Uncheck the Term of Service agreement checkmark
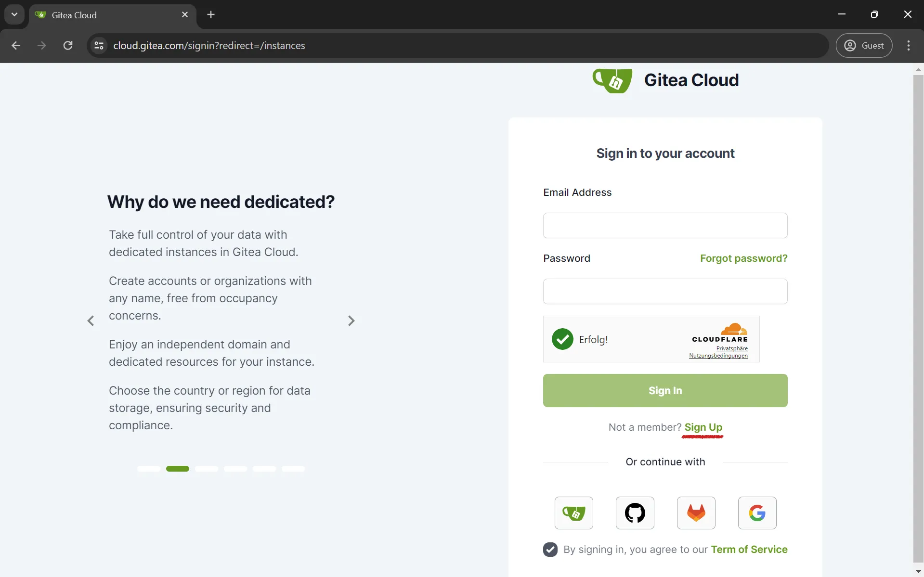Image resolution: width=924 pixels, height=577 pixels. [550, 549]
